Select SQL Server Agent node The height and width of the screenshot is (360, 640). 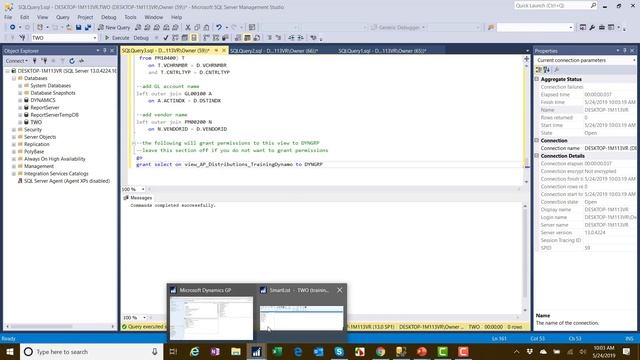(67, 181)
